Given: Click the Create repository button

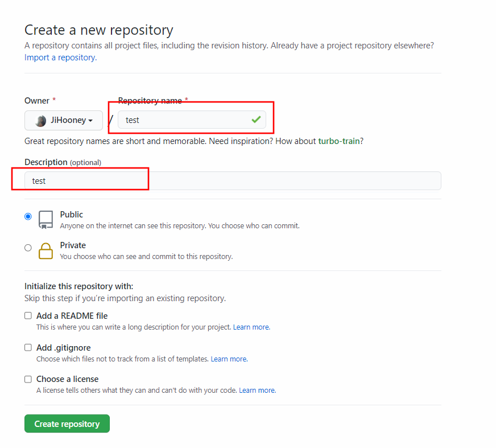Looking at the screenshot, I should coord(67,424).
